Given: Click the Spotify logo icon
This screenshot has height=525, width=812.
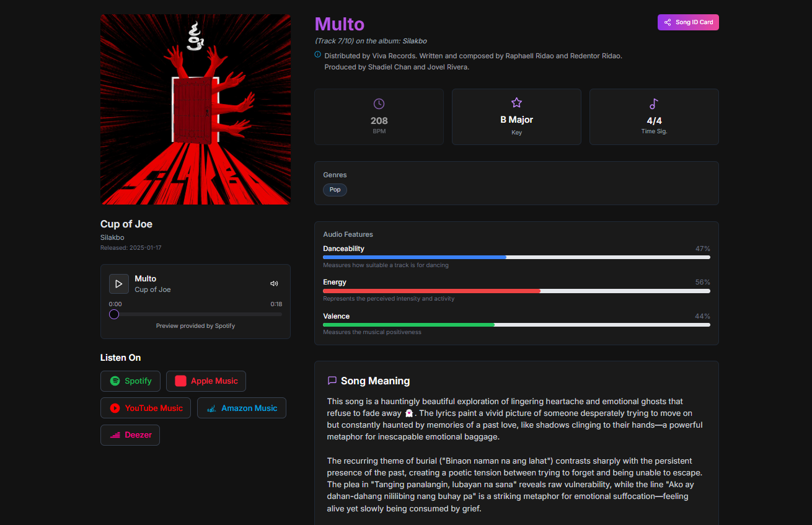Looking at the screenshot, I should (115, 381).
